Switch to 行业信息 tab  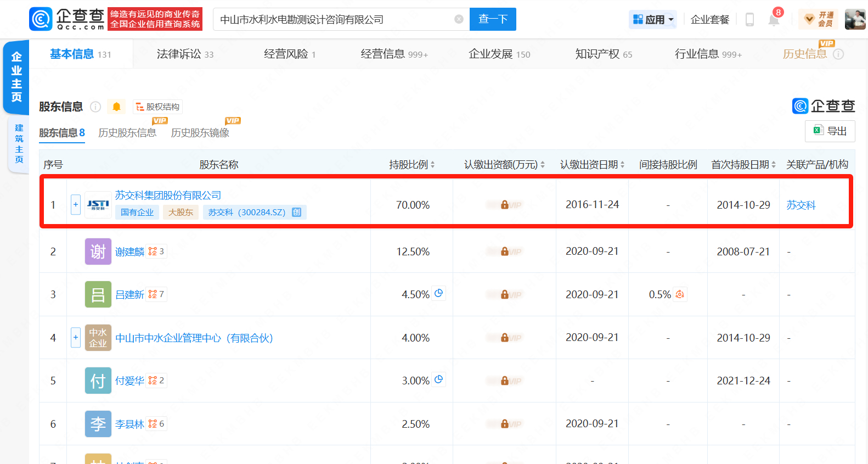(708, 54)
